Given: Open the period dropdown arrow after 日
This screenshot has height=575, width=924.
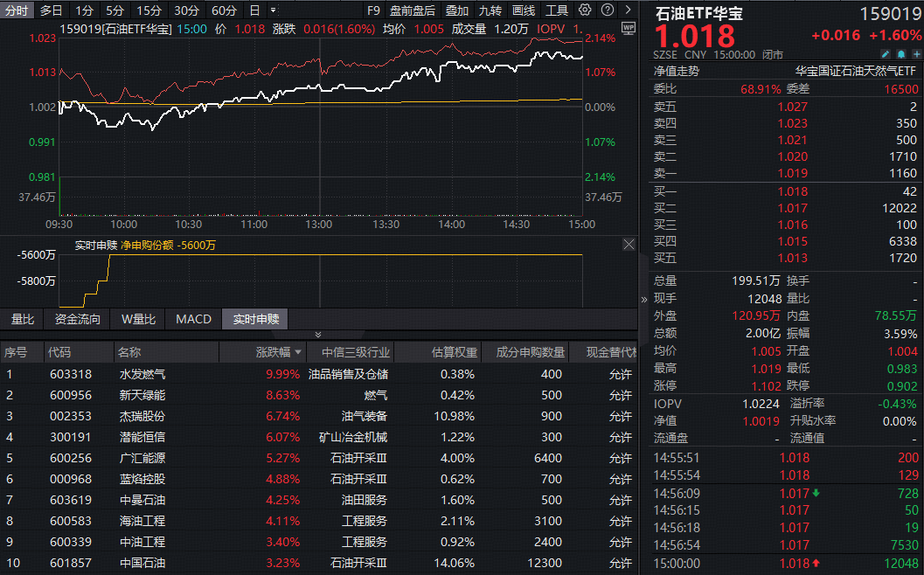Looking at the screenshot, I should [274, 10].
